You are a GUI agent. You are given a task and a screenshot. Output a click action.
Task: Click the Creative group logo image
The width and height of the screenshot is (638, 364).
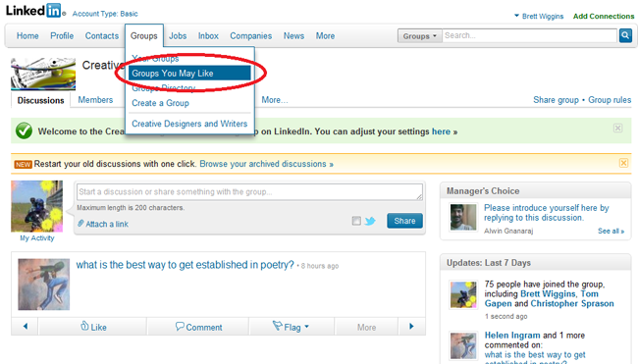pyautogui.click(x=43, y=74)
